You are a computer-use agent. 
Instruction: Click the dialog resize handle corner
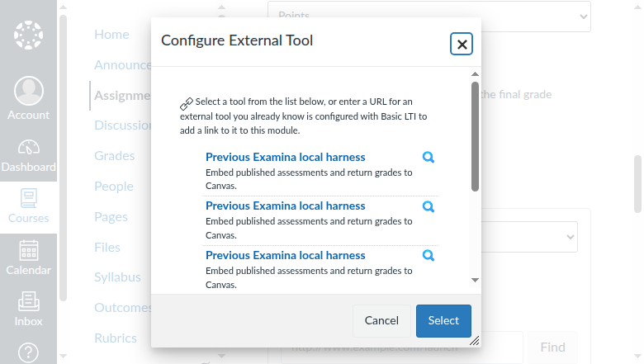click(x=475, y=341)
